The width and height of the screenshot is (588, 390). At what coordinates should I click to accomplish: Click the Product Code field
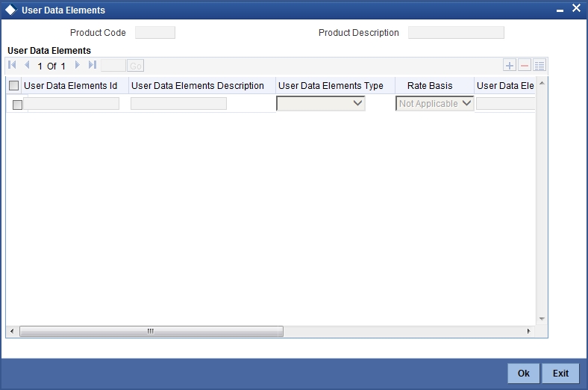(155, 33)
